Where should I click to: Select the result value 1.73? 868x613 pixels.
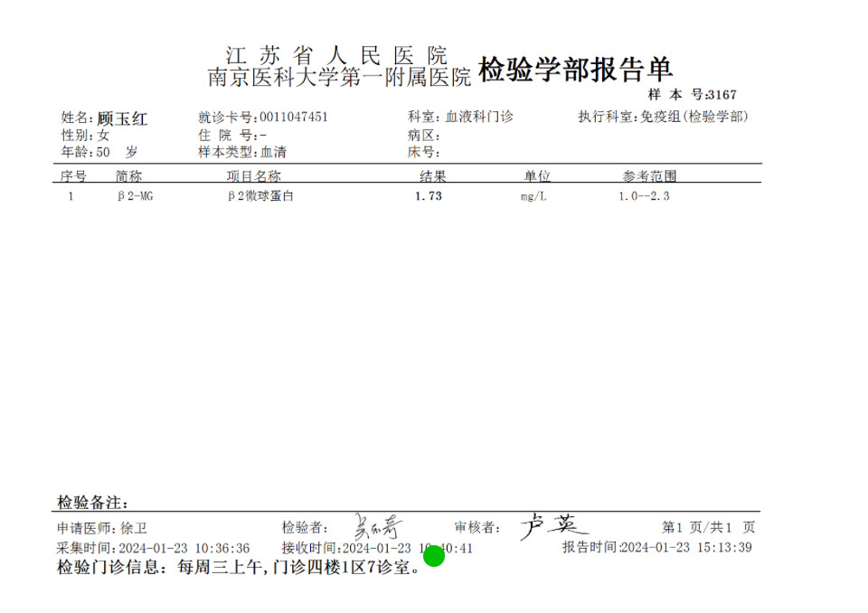click(429, 196)
